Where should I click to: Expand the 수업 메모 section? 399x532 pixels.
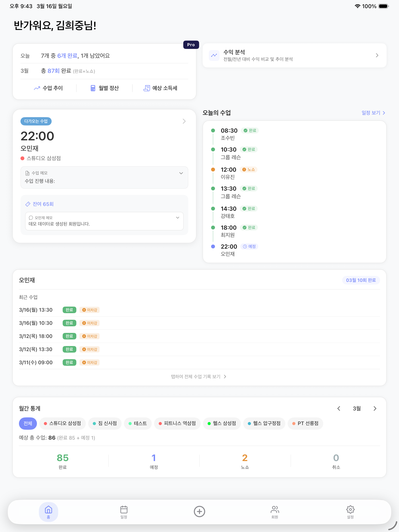point(181,173)
